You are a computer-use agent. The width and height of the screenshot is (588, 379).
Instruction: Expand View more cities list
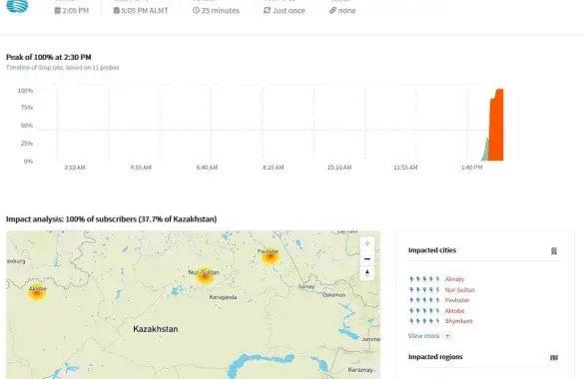pos(429,336)
